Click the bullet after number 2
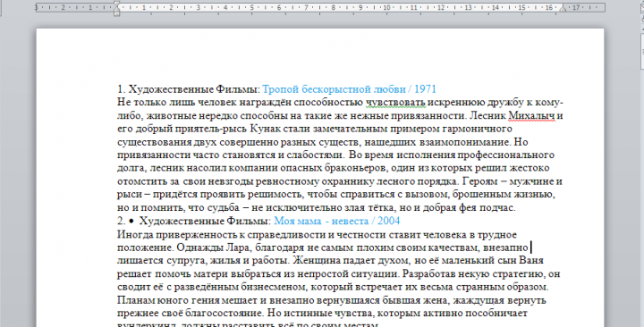The height and width of the screenshot is (327, 644). click(x=131, y=222)
